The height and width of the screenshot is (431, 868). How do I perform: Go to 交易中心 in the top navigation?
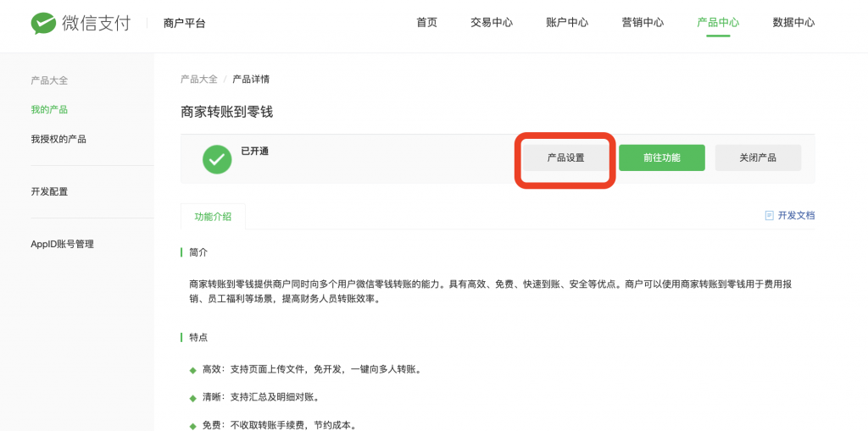point(492,23)
